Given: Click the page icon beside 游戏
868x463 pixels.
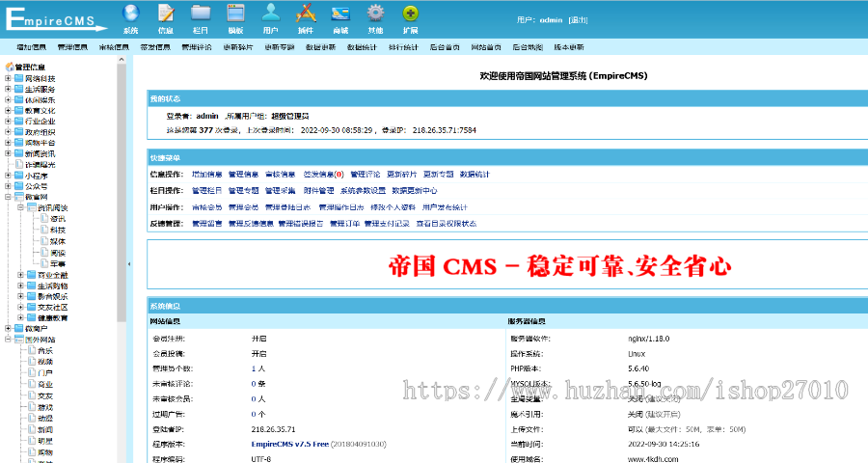Looking at the screenshot, I should coord(32,407).
